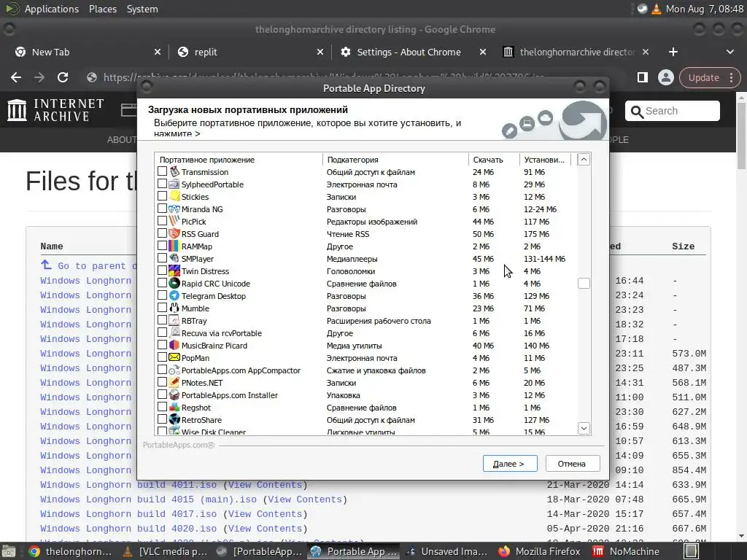Click the Twin Distress game icon
The height and width of the screenshot is (560, 747).
point(174,271)
